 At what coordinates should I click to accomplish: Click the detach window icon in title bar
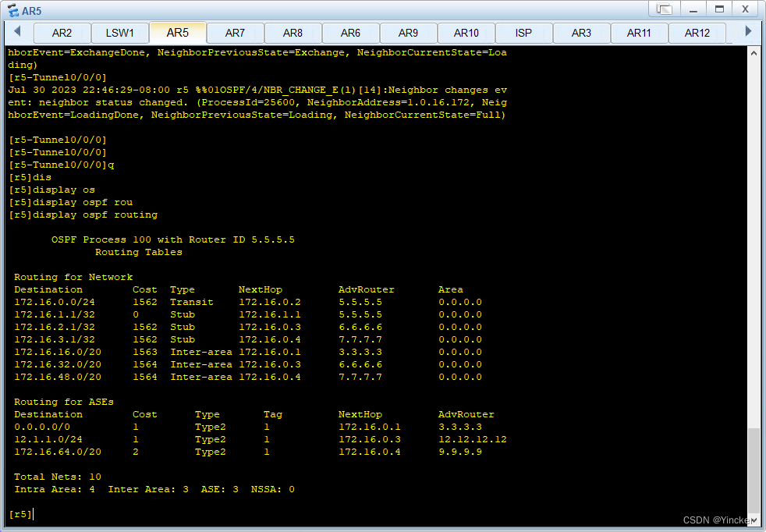665,9
